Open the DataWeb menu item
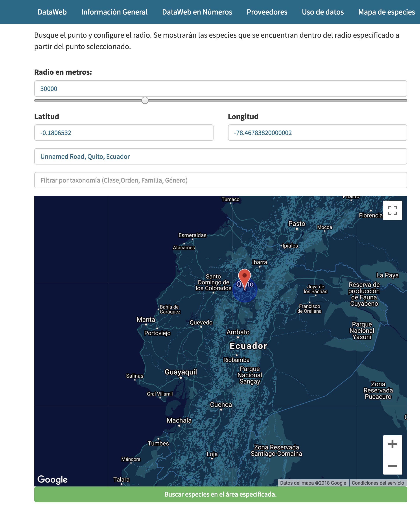The image size is (420, 510). (x=52, y=12)
